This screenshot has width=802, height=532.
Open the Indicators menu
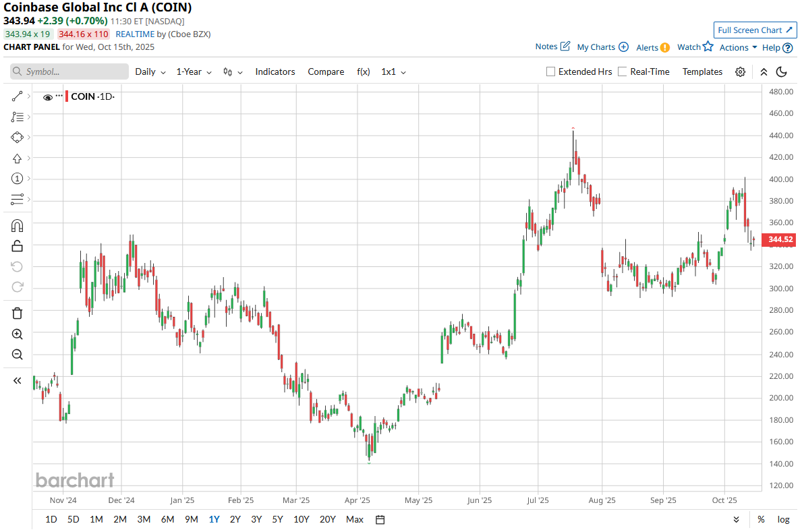coord(275,71)
